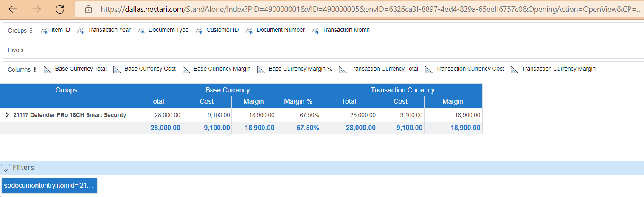Click the Filters funnel icon
Screen dimensions: 644x197
[x=6, y=168]
